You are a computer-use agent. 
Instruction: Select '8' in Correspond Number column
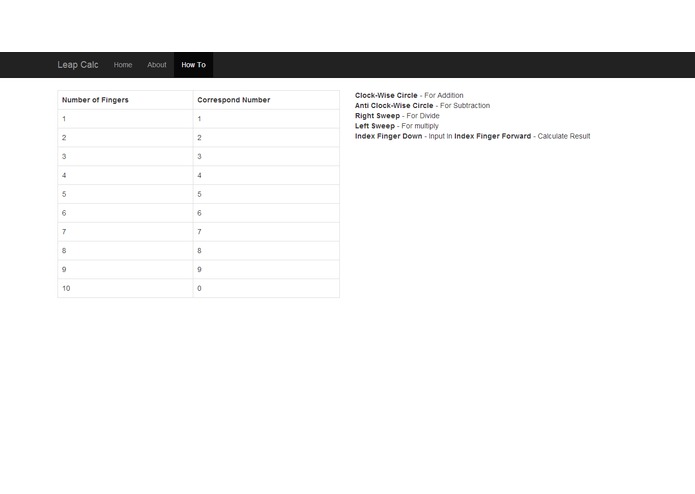pos(266,251)
